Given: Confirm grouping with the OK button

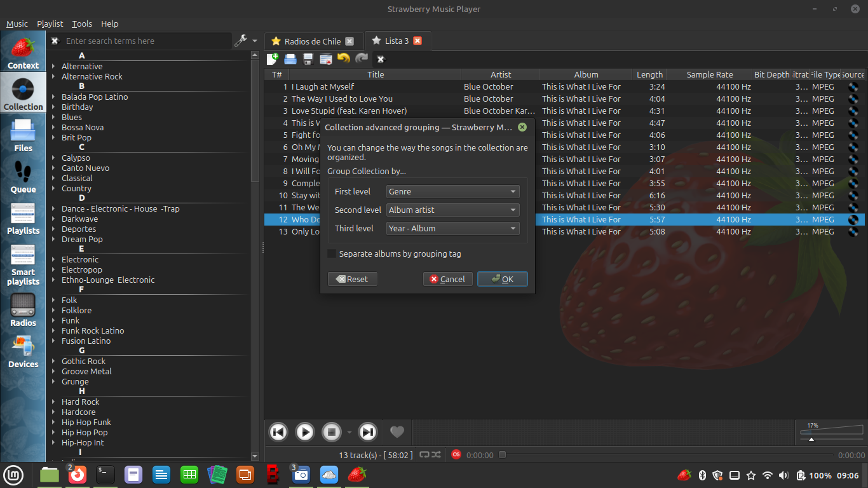Looking at the screenshot, I should (503, 279).
